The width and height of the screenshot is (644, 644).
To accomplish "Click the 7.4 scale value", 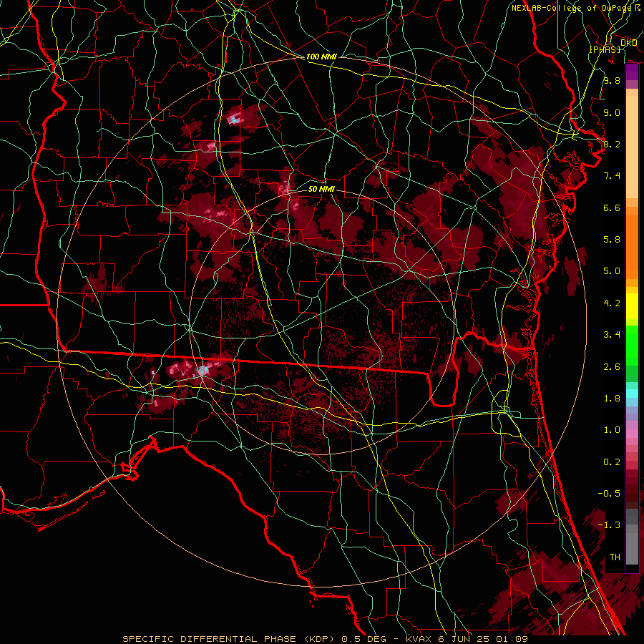I will click(x=612, y=176).
